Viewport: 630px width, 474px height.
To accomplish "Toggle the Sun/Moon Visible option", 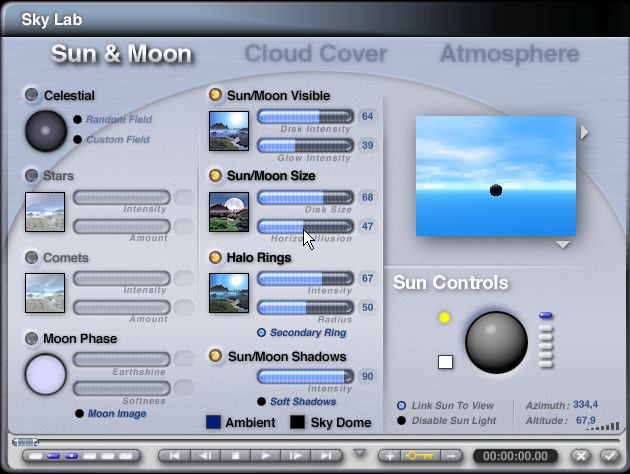I will point(215,95).
